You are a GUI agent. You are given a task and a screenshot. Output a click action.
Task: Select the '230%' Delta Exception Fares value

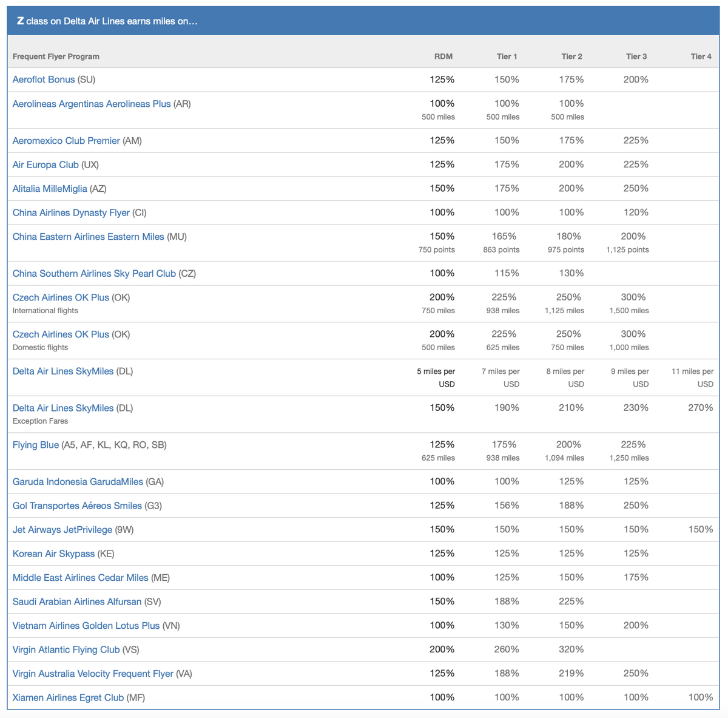pos(636,408)
